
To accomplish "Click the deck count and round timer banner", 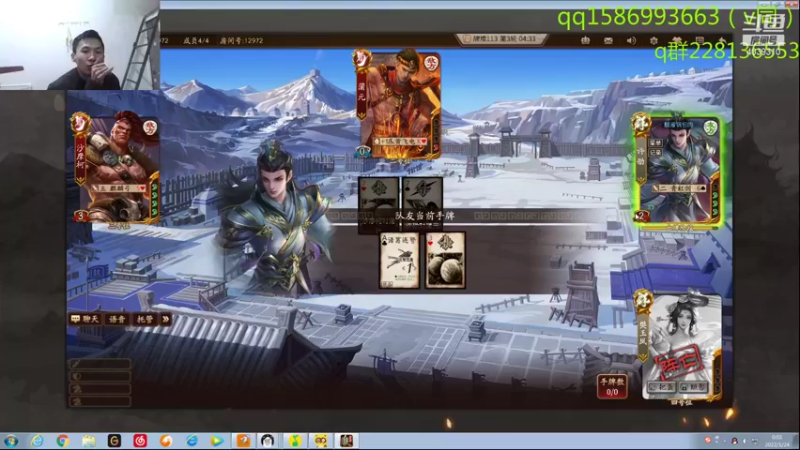I will point(502,39).
